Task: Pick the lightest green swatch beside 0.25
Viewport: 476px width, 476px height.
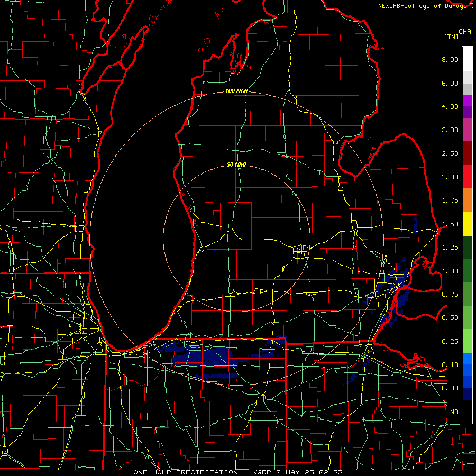Action: pyautogui.click(x=467, y=341)
